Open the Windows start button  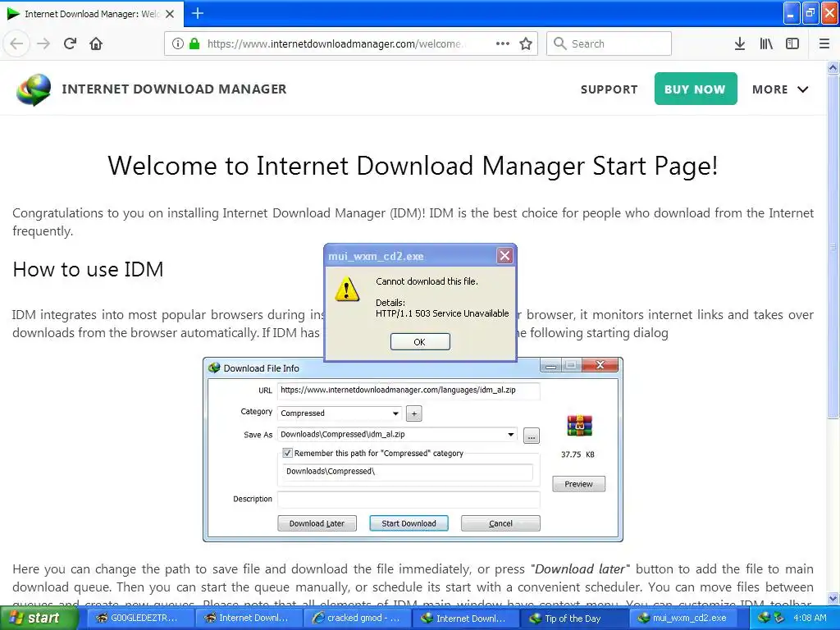39,618
